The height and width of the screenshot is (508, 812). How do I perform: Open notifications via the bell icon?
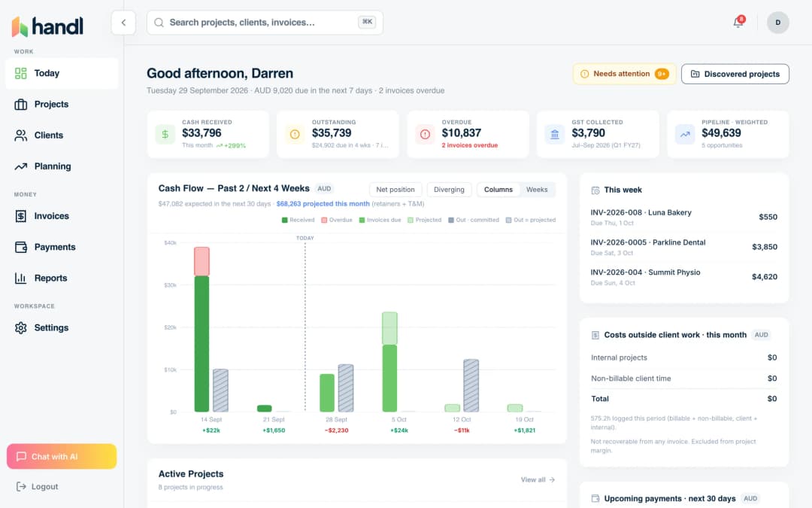(738, 23)
